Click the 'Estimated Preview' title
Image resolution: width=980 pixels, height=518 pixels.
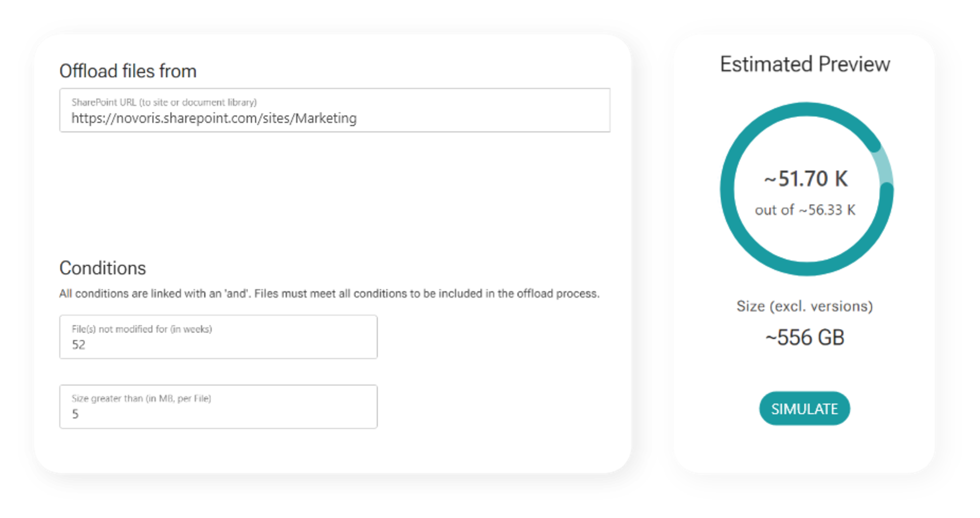point(804,64)
